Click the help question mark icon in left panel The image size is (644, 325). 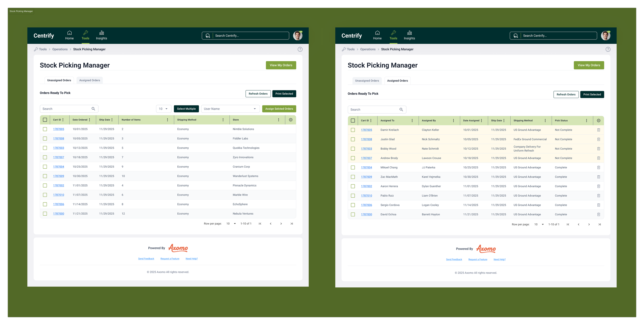coord(300,49)
